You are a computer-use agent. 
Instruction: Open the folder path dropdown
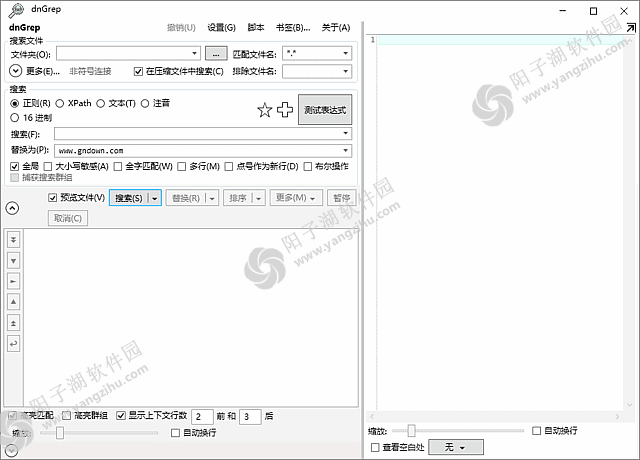click(x=195, y=53)
